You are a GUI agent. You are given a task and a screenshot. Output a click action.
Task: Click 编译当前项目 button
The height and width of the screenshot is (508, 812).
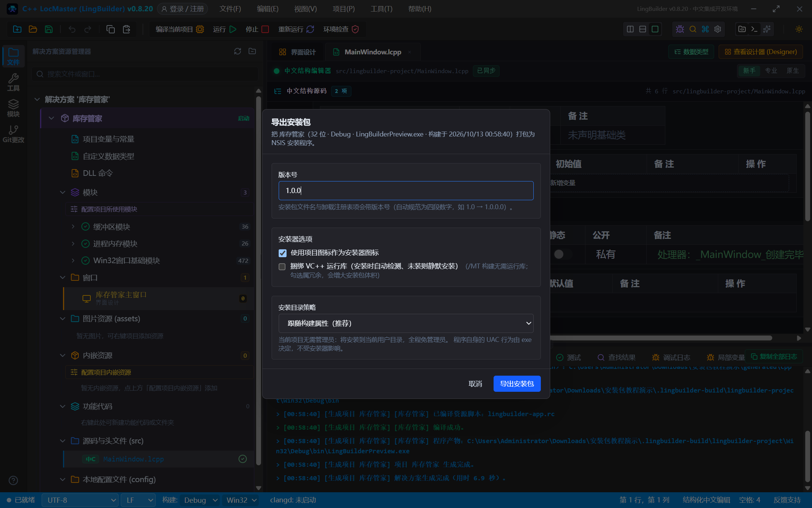(180, 29)
